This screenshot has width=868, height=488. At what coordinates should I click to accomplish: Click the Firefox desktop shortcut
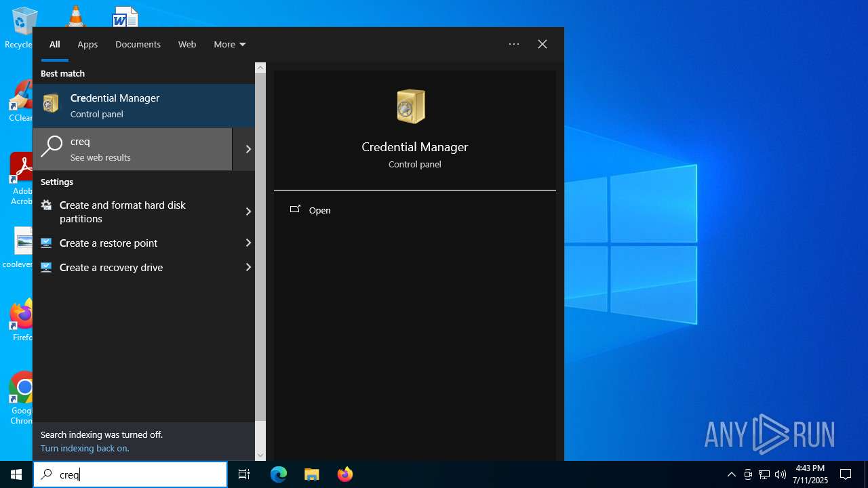click(x=22, y=320)
